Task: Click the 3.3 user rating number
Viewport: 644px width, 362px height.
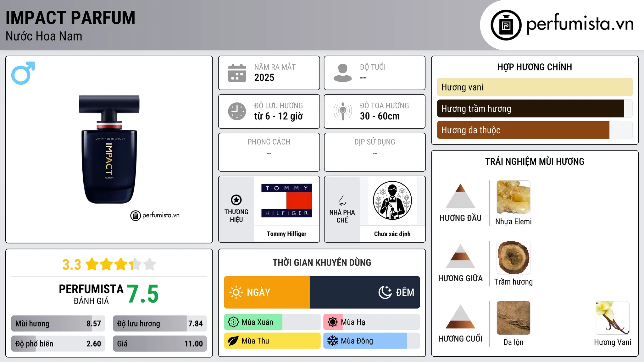Action: (72, 265)
